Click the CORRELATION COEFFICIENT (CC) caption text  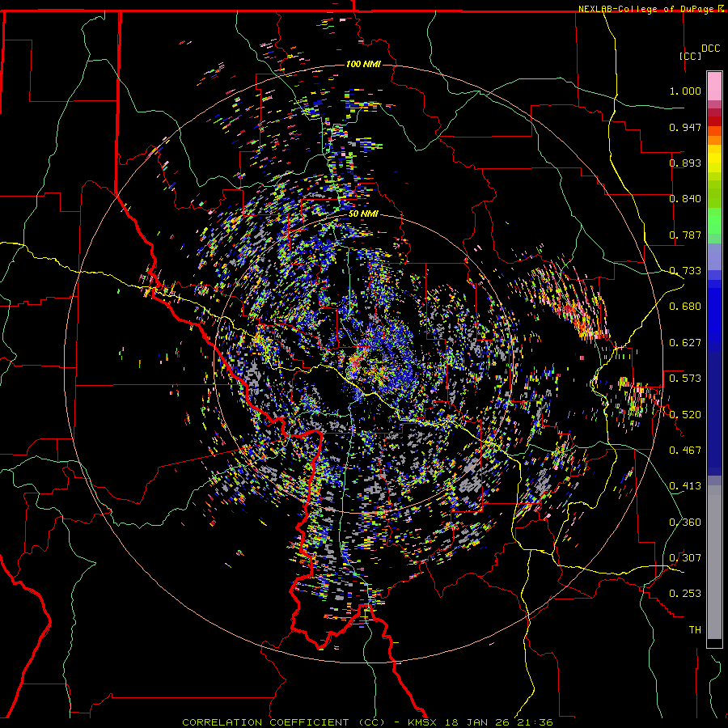[283, 722]
